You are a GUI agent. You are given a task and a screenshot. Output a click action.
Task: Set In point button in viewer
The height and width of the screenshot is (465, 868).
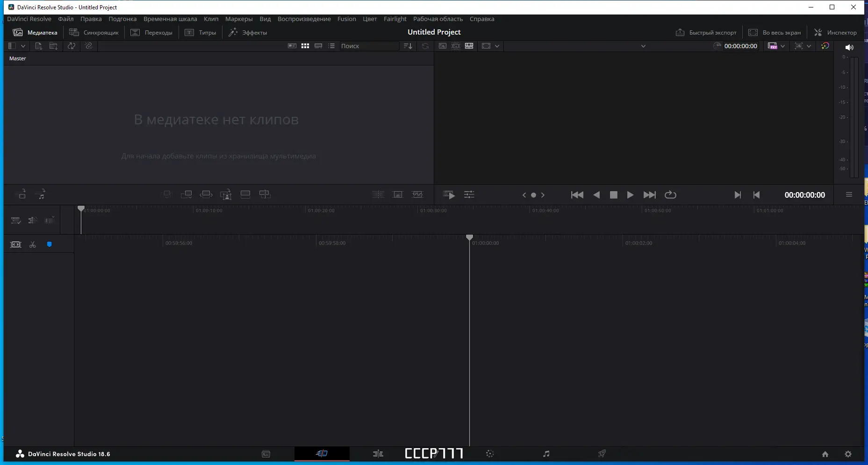(x=738, y=195)
